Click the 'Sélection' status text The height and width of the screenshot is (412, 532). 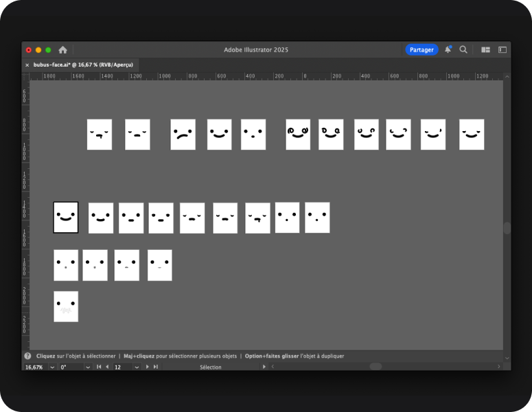[210, 367]
